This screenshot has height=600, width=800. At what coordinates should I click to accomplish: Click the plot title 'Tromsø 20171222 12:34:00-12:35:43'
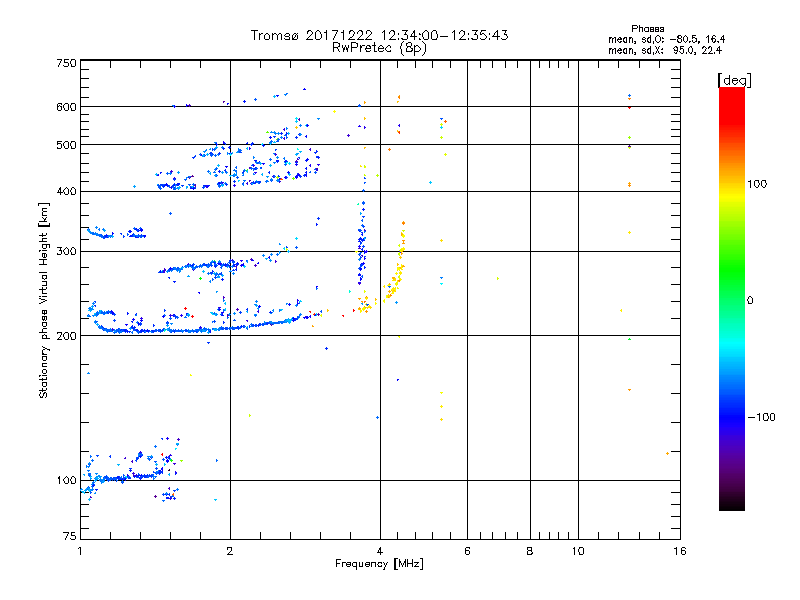coord(379,35)
